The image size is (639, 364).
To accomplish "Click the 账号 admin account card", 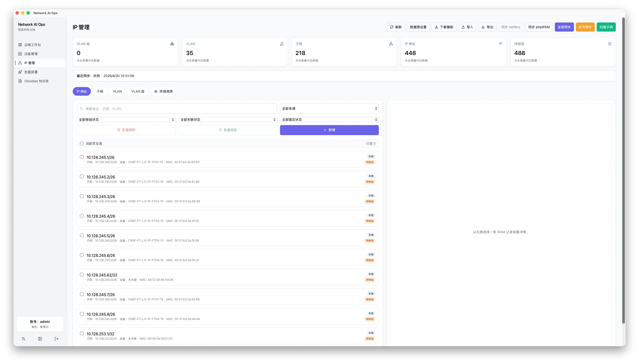I will [x=40, y=324].
